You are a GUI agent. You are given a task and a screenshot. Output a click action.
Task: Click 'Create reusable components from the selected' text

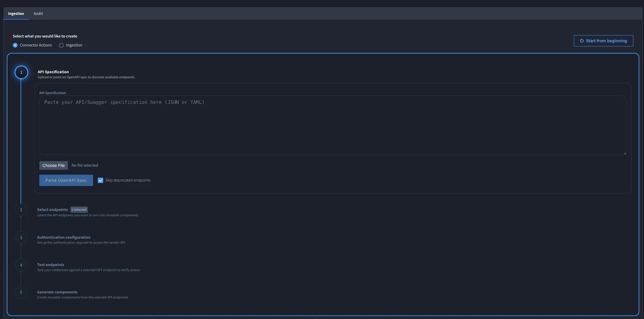(83, 298)
